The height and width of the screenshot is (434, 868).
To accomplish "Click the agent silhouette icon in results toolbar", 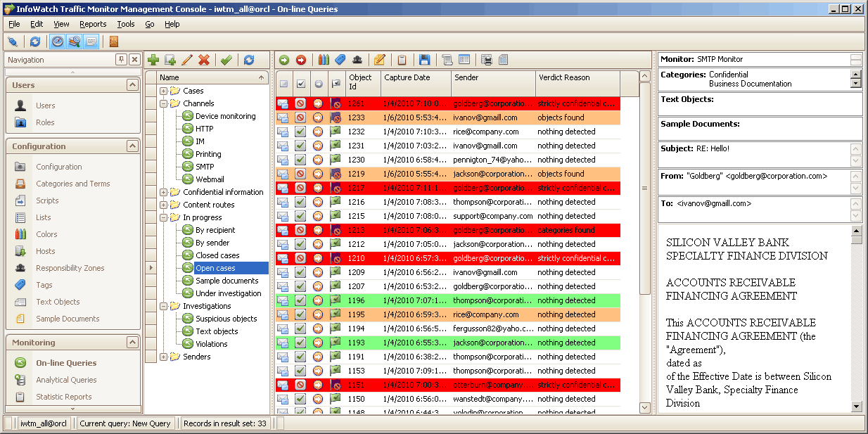I will (357, 60).
